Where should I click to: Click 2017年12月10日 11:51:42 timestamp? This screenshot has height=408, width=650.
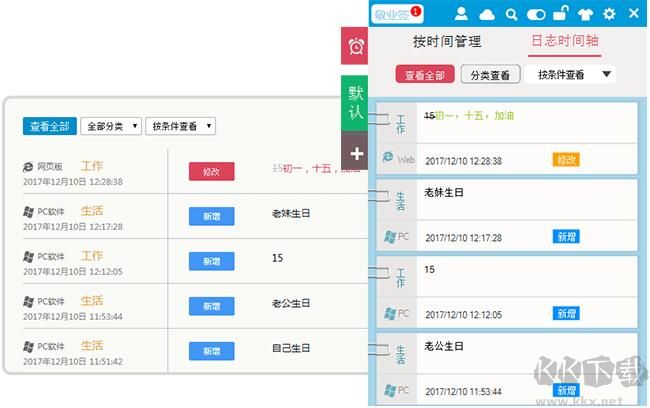click(x=73, y=362)
